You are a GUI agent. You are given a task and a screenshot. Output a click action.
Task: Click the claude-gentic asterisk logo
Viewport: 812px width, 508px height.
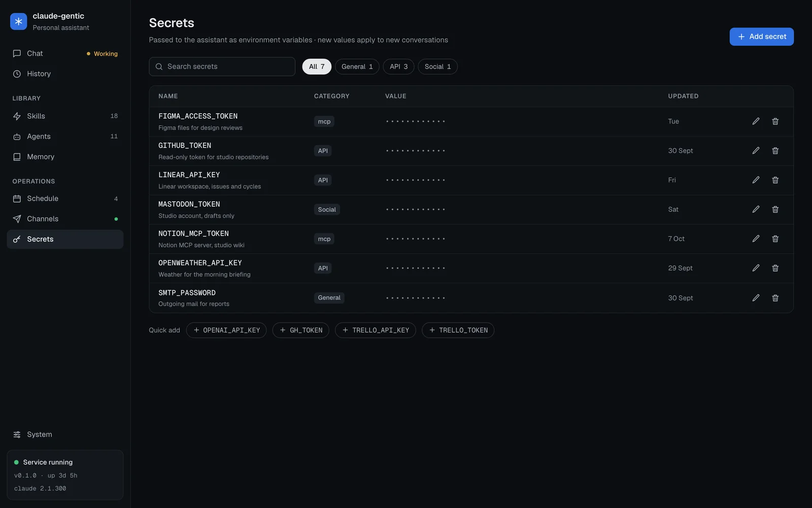pyautogui.click(x=19, y=21)
